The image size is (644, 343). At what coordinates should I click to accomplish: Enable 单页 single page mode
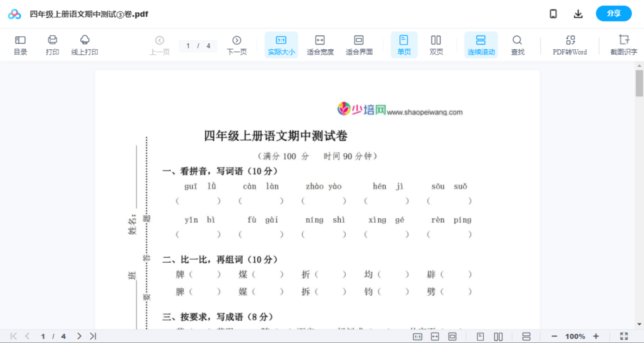[x=404, y=45]
